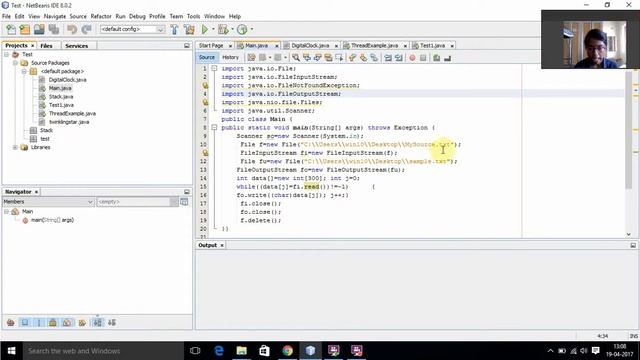Click Sort by Source icon in Navigator
This screenshot has width=640, height=360.
pos(112,323)
